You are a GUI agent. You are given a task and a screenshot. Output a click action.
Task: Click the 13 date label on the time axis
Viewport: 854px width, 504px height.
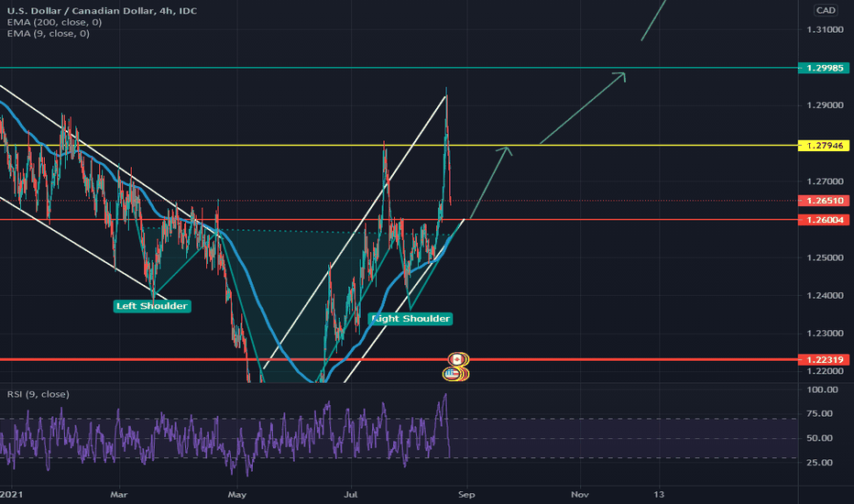[659, 494]
